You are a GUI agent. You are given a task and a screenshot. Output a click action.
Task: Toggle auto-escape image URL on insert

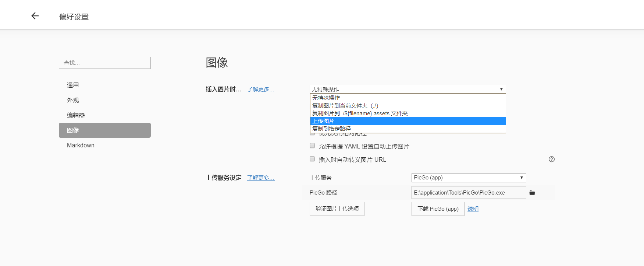tap(312, 159)
